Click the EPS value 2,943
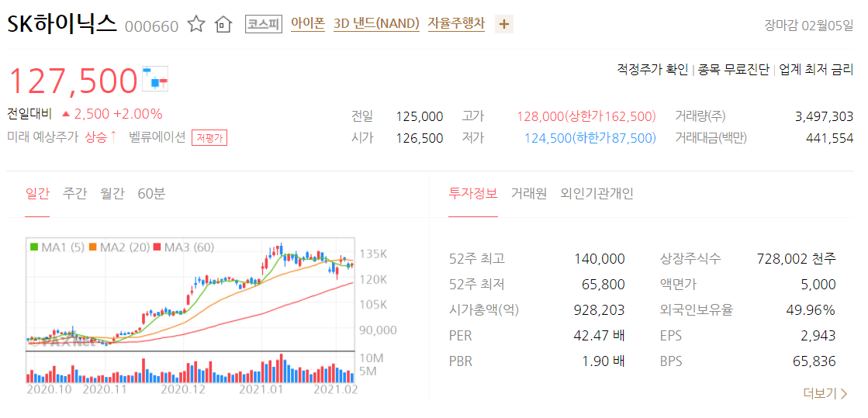The height and width of the screenshot is (418, 868). point(818,336)
